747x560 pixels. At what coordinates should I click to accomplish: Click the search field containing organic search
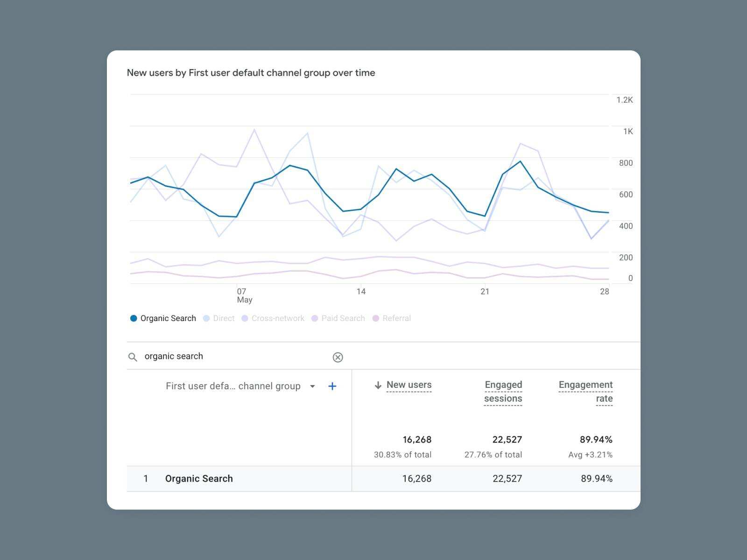coord(233,357)
